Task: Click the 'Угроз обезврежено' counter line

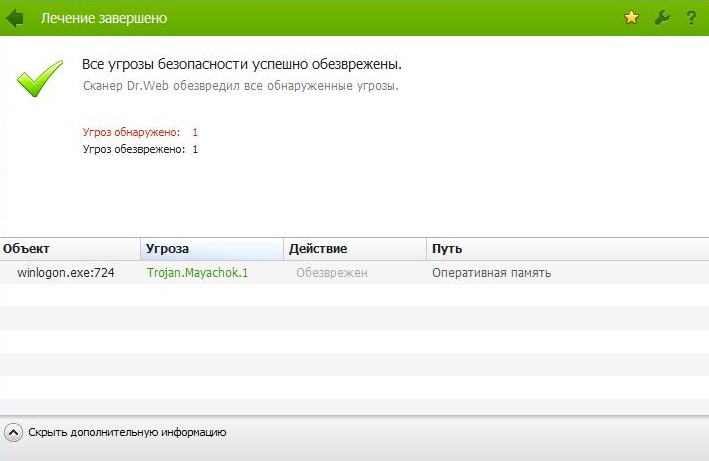Action: tap(139, 149)
